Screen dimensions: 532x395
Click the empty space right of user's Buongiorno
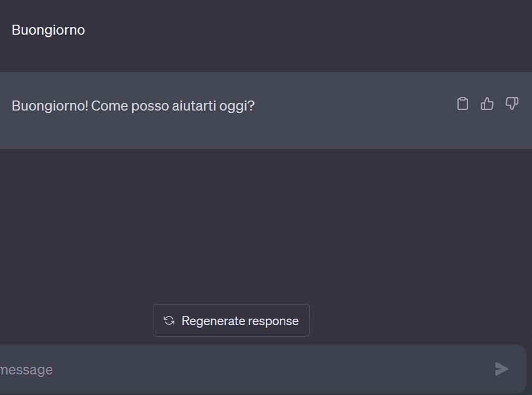[x=301, y=30]
